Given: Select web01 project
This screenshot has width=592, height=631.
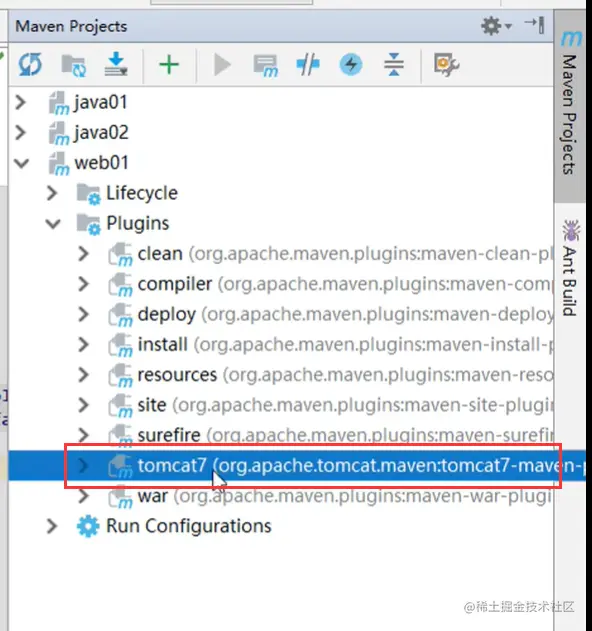Looking at the screenshot, I should [101, 163].
